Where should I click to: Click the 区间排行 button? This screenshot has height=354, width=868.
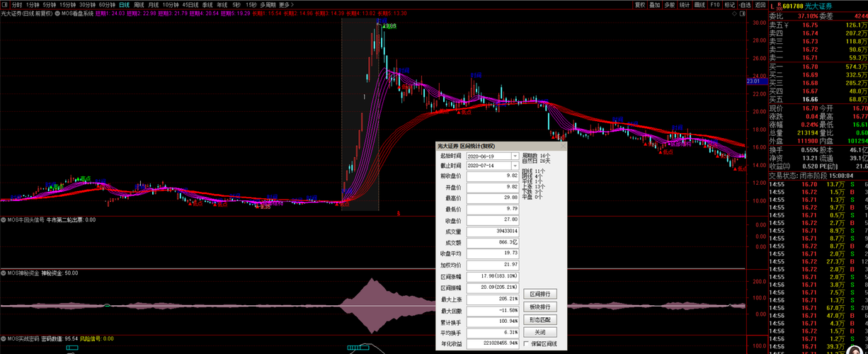[540, 294]
